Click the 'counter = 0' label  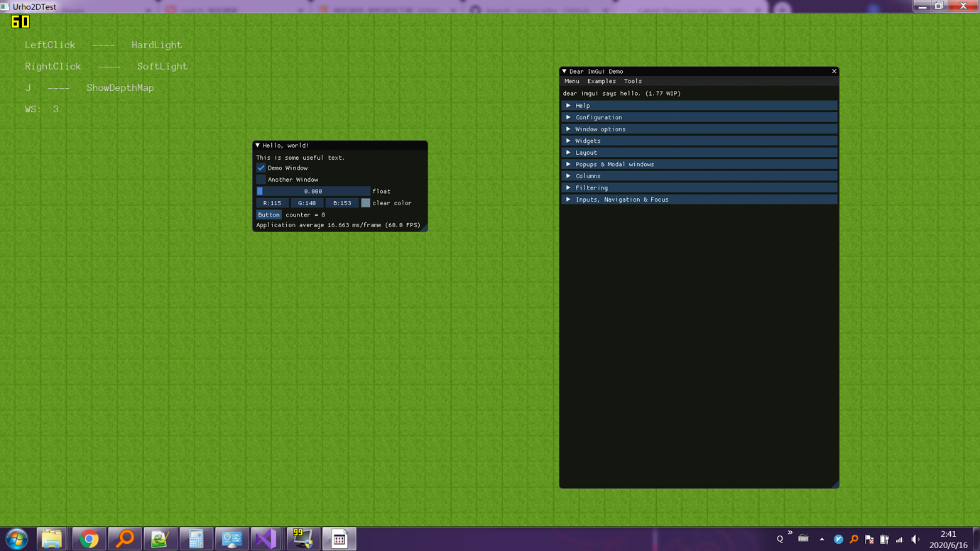point(305,214)
